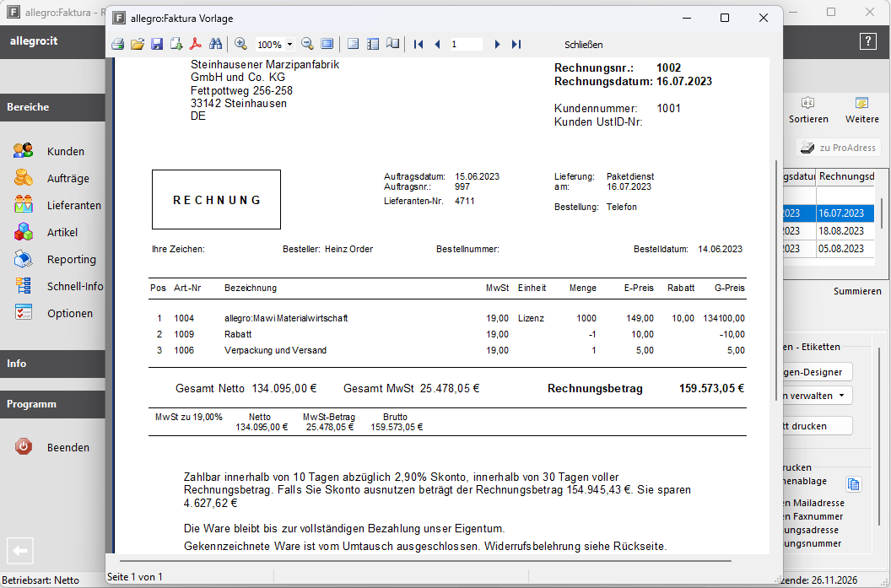The width and height of the screenshot is (891, 588).
Task: Click the page number input field
Action: [x=466, y=44]
